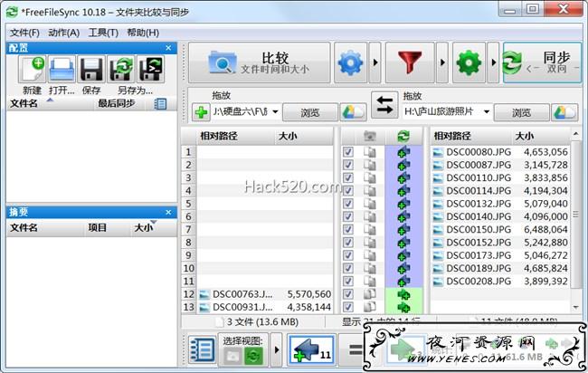Browse for the left folder
Image resolution: width=588 pixels, height=373 pixels.
(x=310, y=112)
